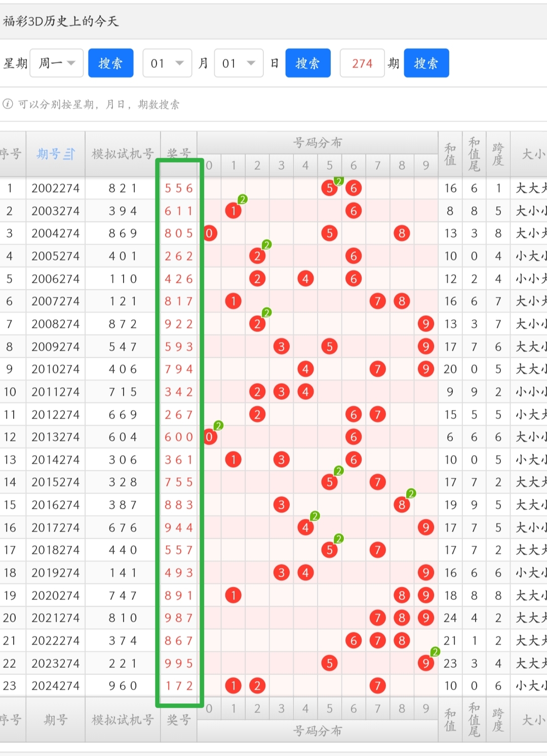Image resolution: width=547 pixels, height=756 pixels.
Task: Click red ball 3 in row 2019274
Action: [282, 573]
